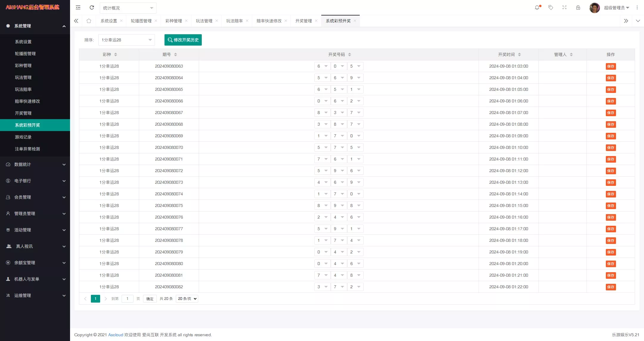The height and width of the screenshot is (341, 644).
Task: Open the 排序 lottery type dropdown
Action: pos(126,40)
